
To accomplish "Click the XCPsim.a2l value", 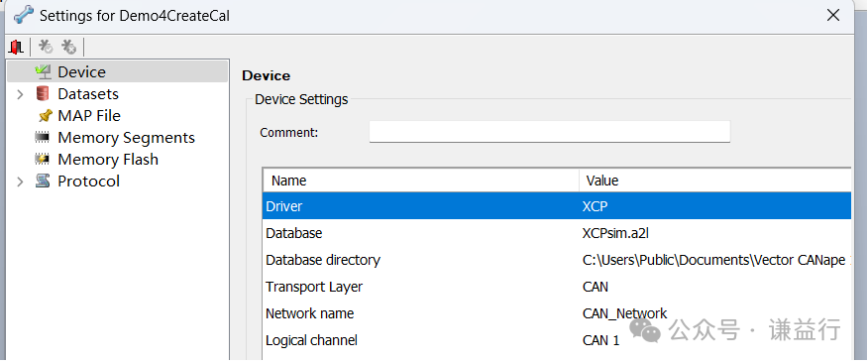I will click(x=615, y=233).
